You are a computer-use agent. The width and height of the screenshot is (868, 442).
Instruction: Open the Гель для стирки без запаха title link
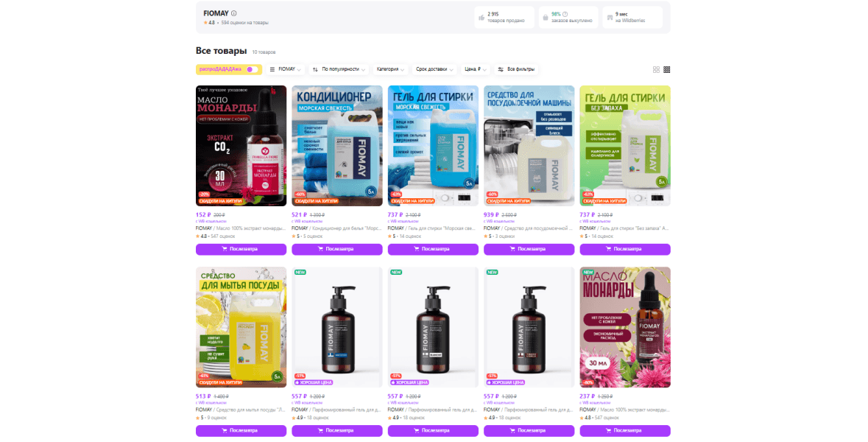(624, 228)
